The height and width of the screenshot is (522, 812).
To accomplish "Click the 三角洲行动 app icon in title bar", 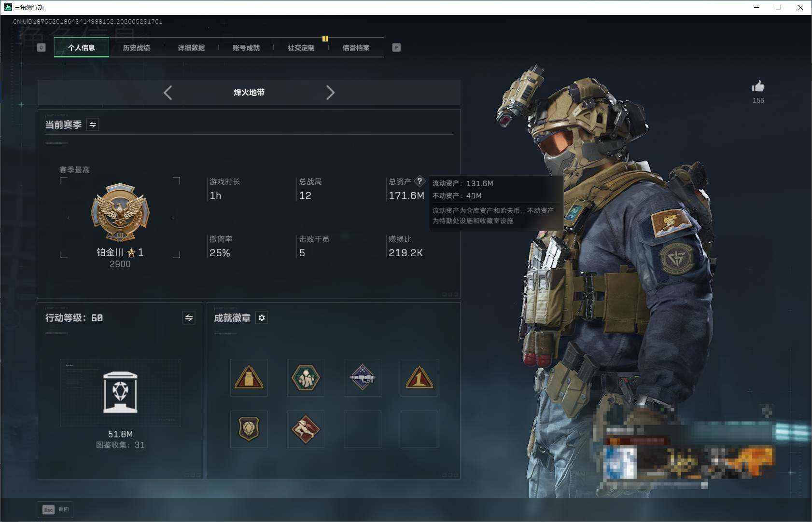I will pyautogui.click(x=8, y=7).
